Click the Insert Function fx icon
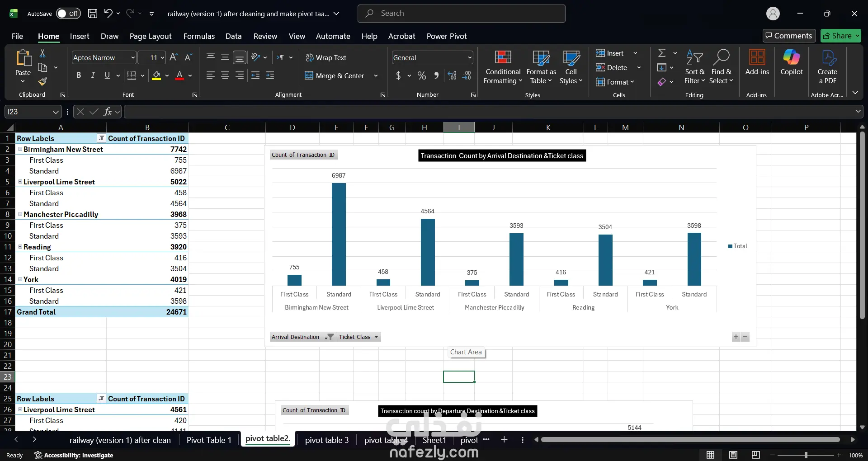Image resolution: width=868 pixels, height=461 pixels. (x=108, y=112)
